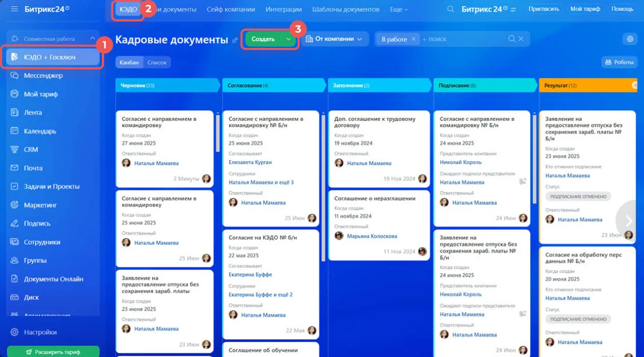Open Маркетинг in the sidebar
The height and width of the screenshot is (357, 644).
point(40,205)
